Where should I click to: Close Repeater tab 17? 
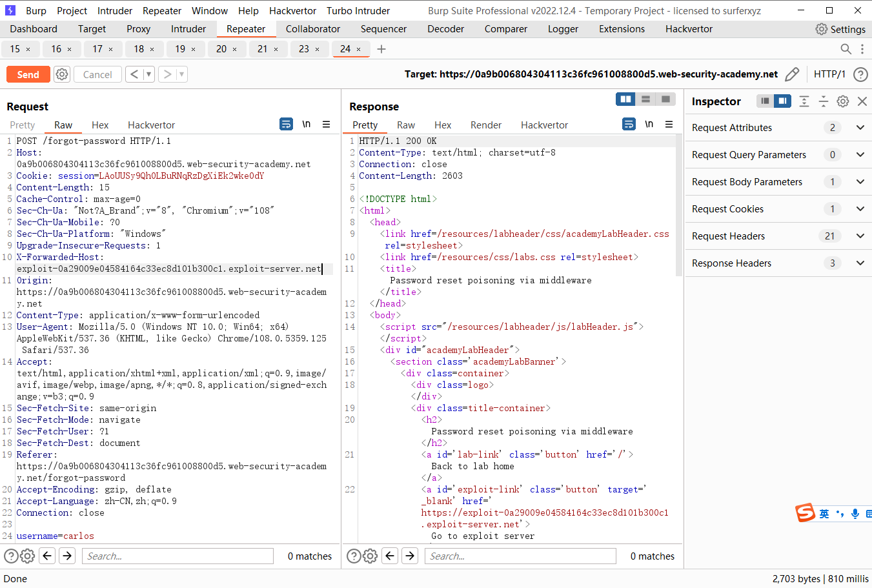[111, 49]
